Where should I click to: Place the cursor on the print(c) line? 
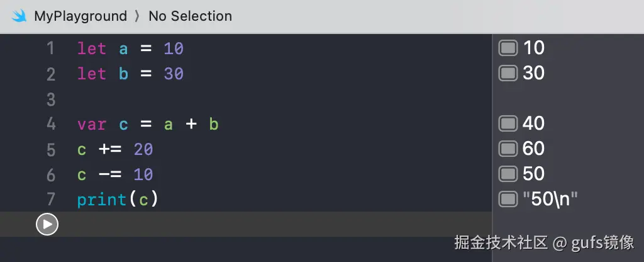(x=117, y=200)
